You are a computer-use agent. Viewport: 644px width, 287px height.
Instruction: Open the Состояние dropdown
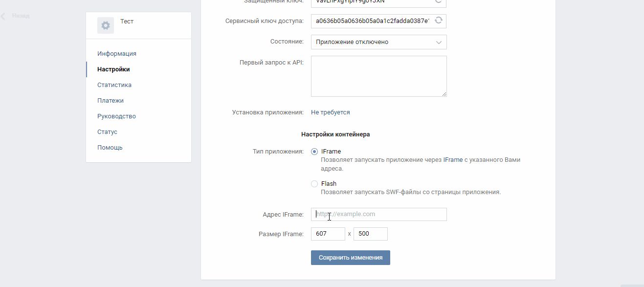[x=378, y=42]
